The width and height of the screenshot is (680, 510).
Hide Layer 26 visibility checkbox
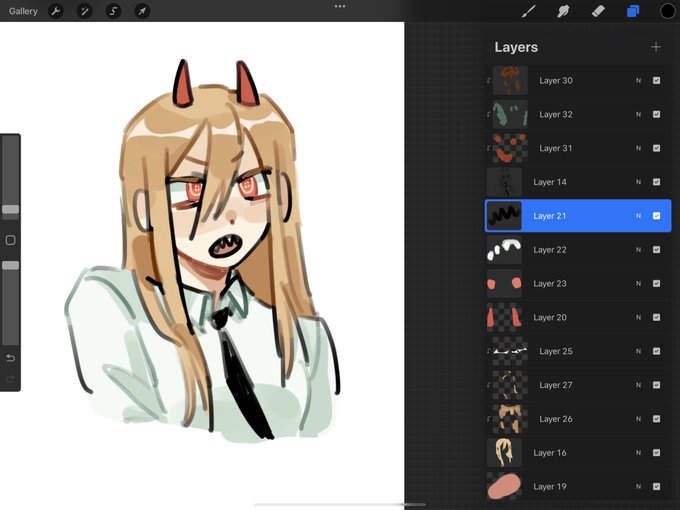coord(656,418)
